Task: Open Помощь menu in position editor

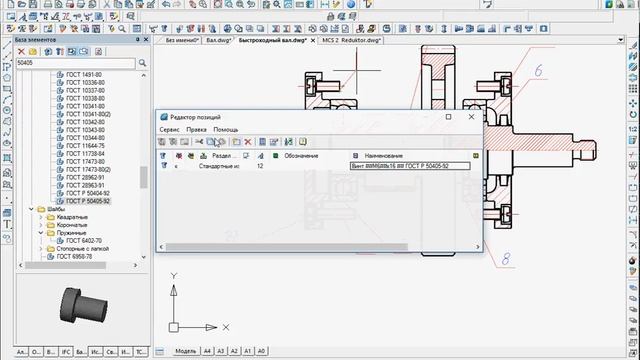Action: [226, 129]
